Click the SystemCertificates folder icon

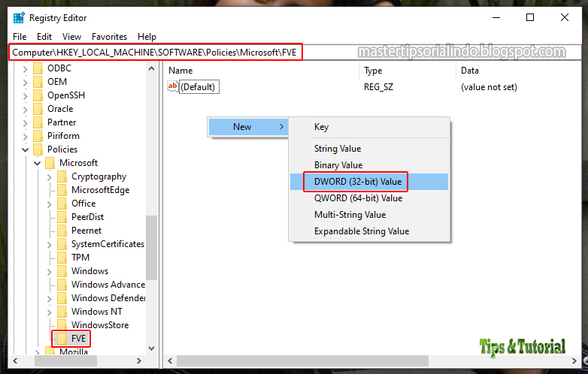[62, 244]
